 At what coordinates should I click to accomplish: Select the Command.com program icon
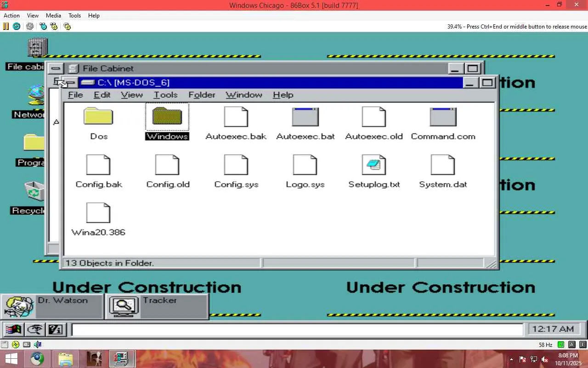(443, 117)
